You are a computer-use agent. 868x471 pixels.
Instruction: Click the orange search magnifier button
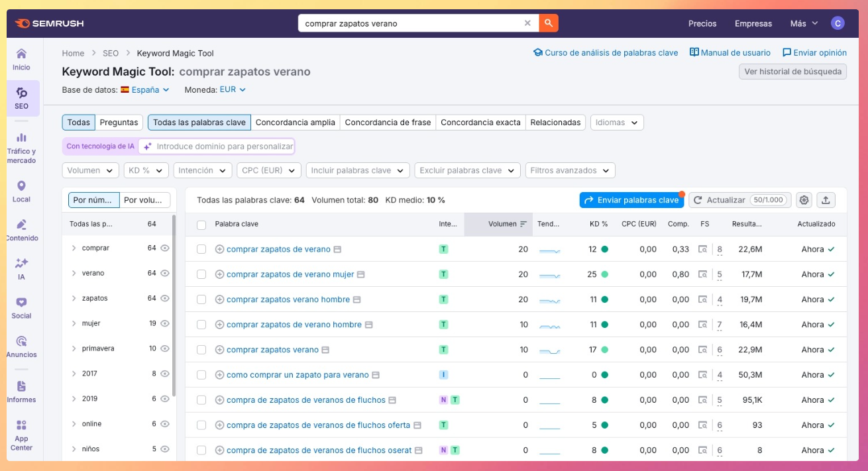[x=548, y=23]
